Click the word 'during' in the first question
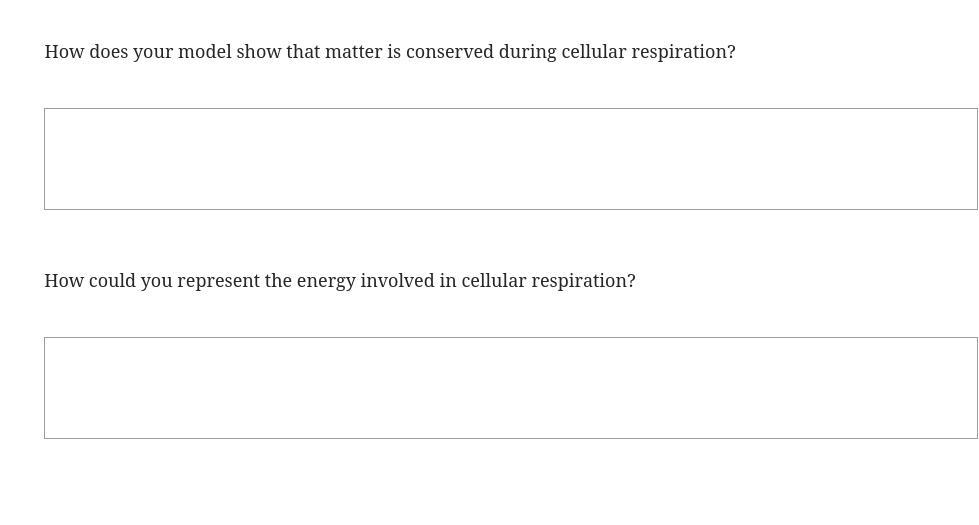Viewport: 979px width, 525px height. [528, 52]
